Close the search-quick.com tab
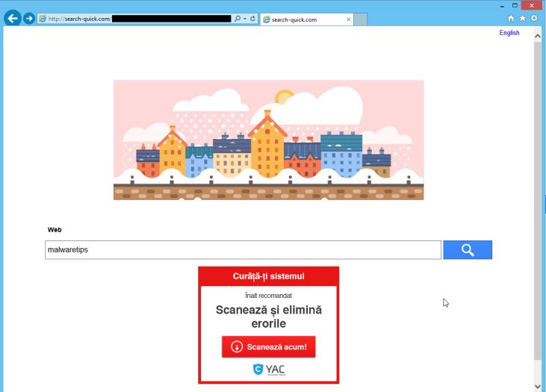This screenshot has height=392, width=546. tap(349, 19)
